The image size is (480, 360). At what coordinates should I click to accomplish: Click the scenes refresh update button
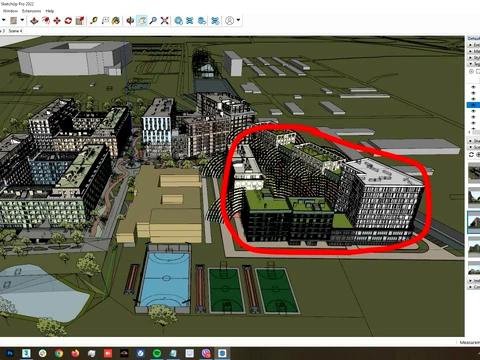click(471, 155)
